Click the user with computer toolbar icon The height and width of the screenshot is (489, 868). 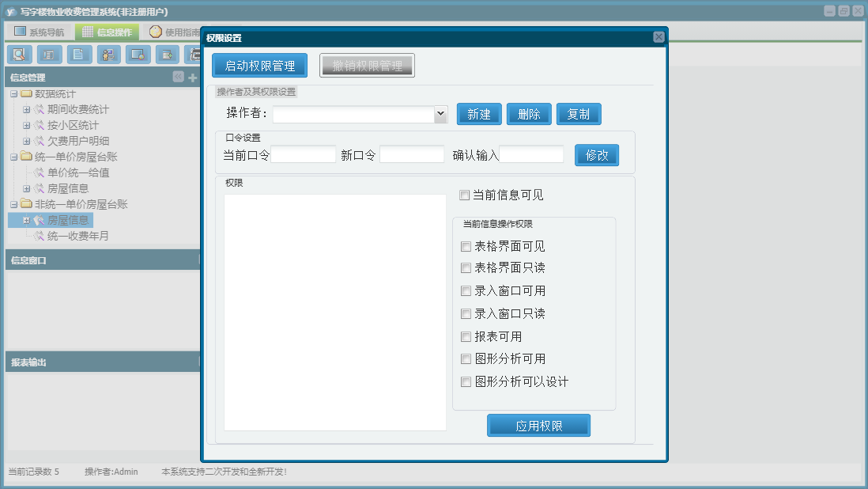[108, 55]
